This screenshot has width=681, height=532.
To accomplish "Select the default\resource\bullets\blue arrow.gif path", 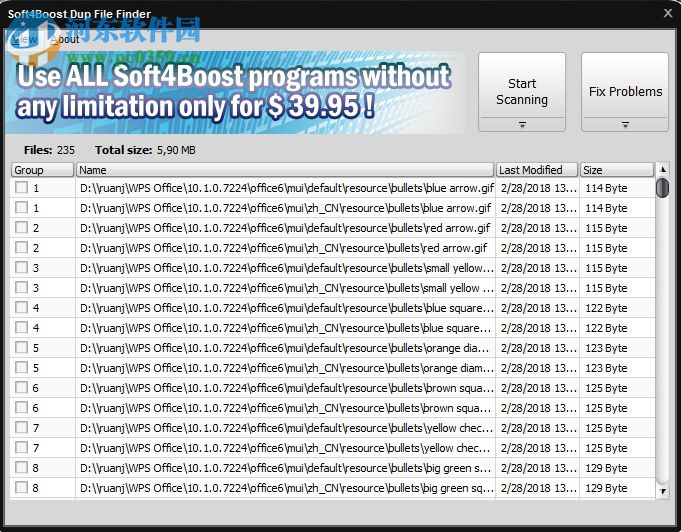I will (x=287, y=188).
